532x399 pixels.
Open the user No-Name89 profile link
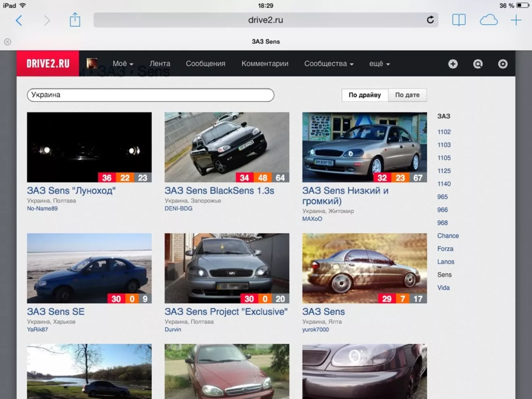(x=42, y=208)
